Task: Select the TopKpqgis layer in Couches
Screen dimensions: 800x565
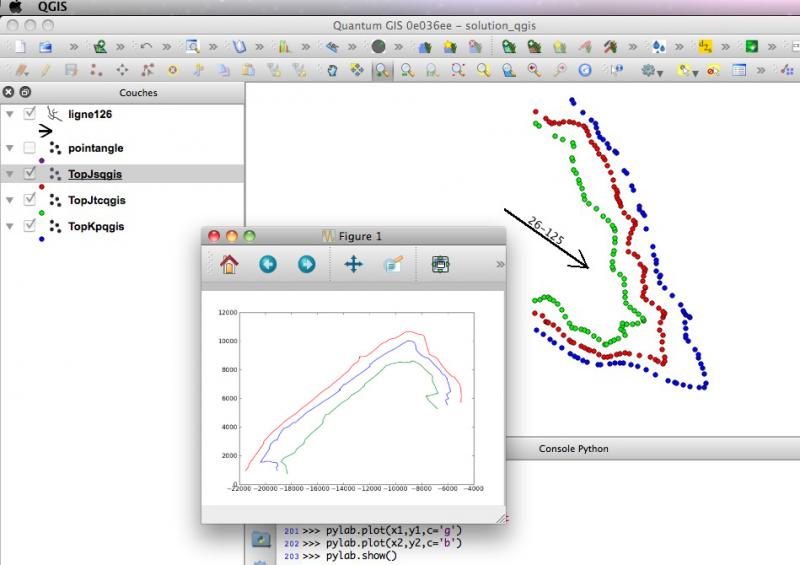Action: (96, 226)
